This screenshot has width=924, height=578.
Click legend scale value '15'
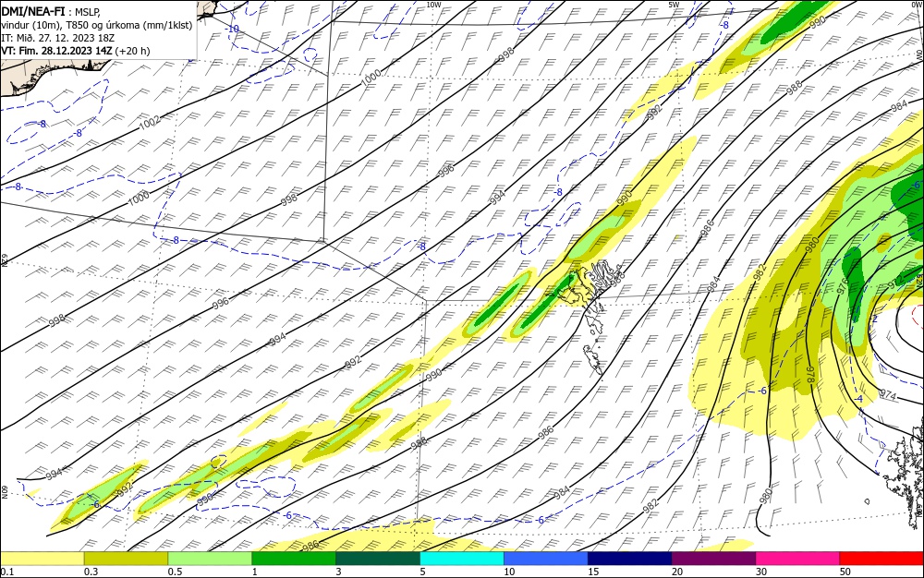593,572
